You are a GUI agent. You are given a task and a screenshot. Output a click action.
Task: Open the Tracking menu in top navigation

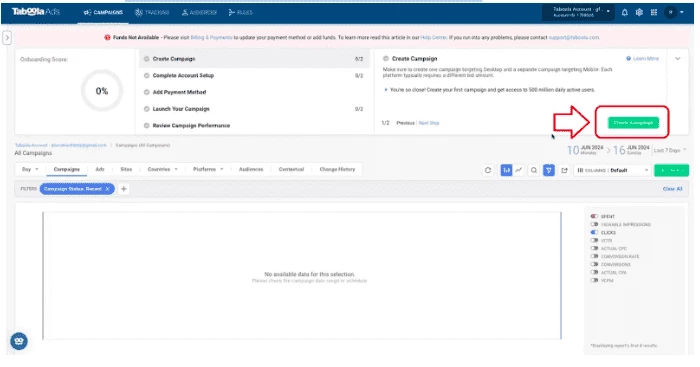click(152, 13)
